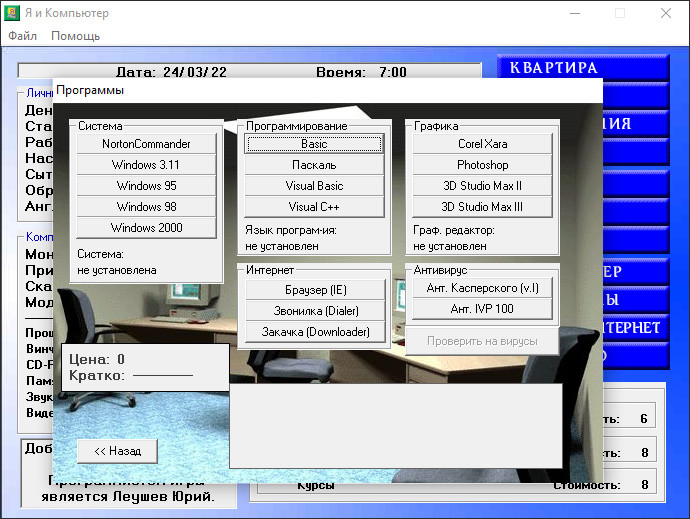Open the Файл menu
690x519 pixels.
point(22,36)
